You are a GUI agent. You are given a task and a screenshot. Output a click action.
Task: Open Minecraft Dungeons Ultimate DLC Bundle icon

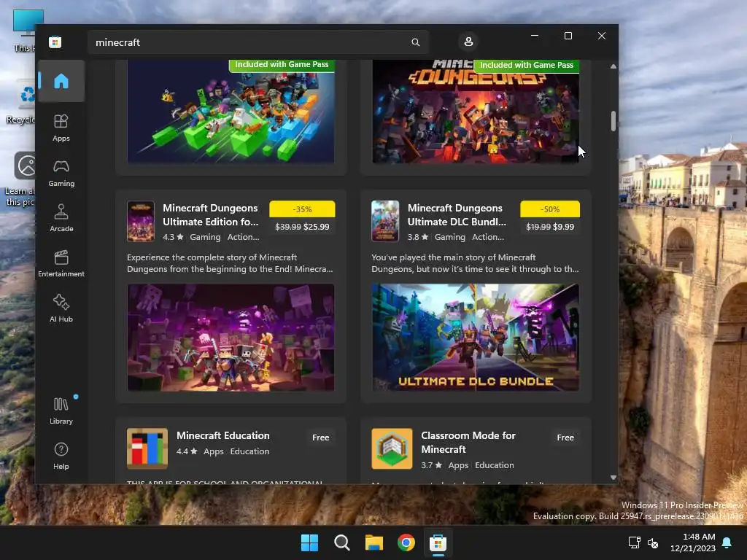tap(385, 222)
